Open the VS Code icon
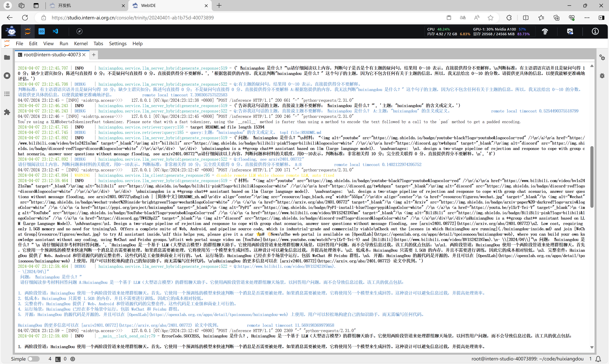609x364 pixels. [56, 31]
